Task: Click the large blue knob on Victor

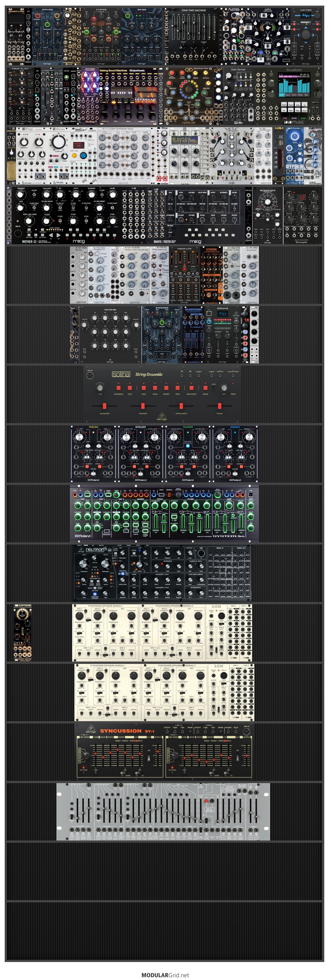Action: click(306, 35)
